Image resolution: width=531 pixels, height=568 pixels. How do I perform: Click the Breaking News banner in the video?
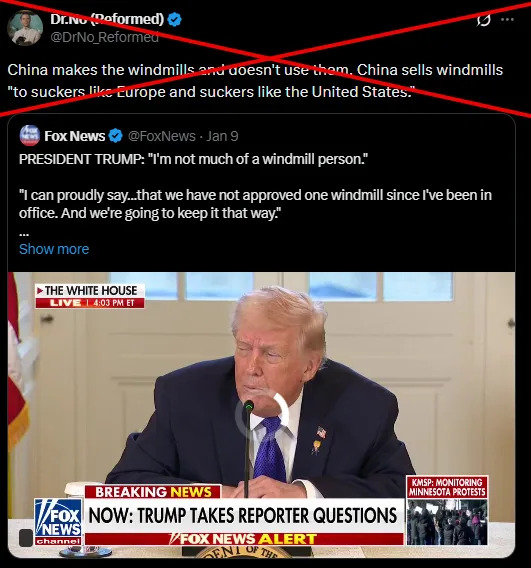(153, 492)
